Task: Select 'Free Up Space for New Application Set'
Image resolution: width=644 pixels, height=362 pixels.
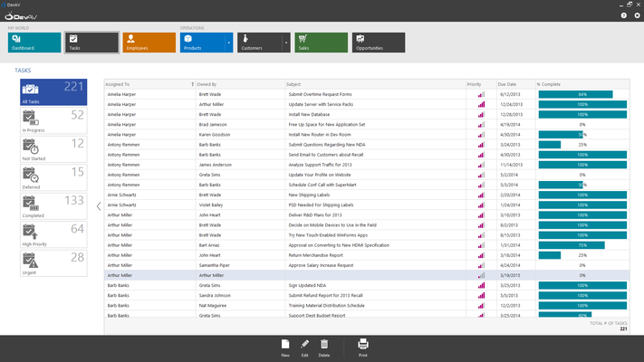Action: (x=367, y=124)
